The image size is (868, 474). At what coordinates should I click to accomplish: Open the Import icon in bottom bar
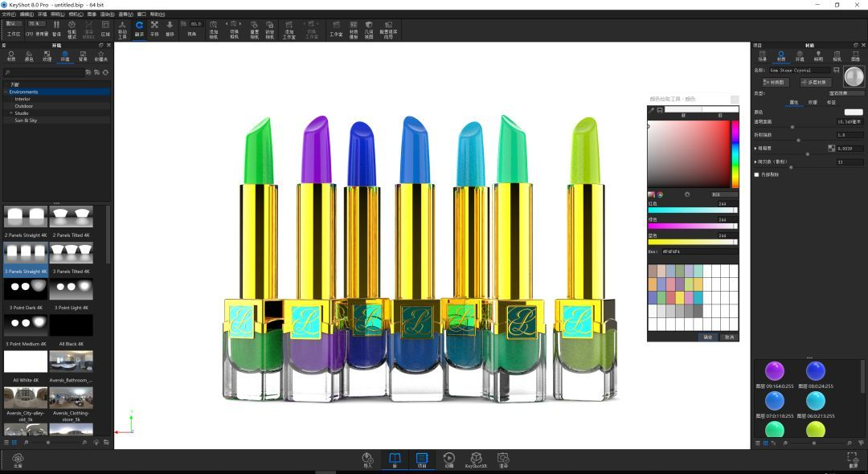coord(368,460)
